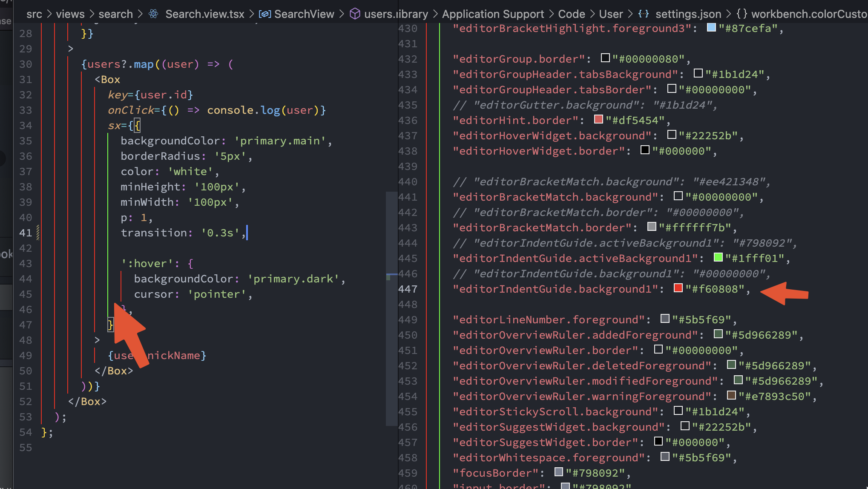Click the swatch beside focusBorder value
This screenshot has width=868, height=489.
[x=558, y=472]
